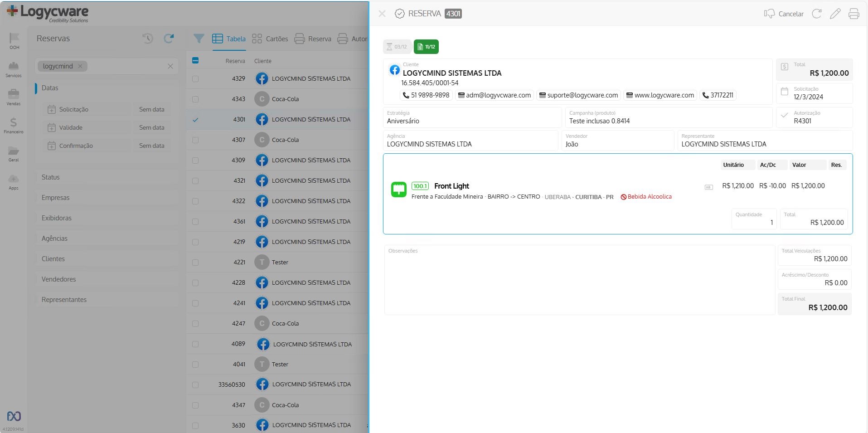
Task: Click the refresh icon in reservation header
Action: [x=817, y=14]
